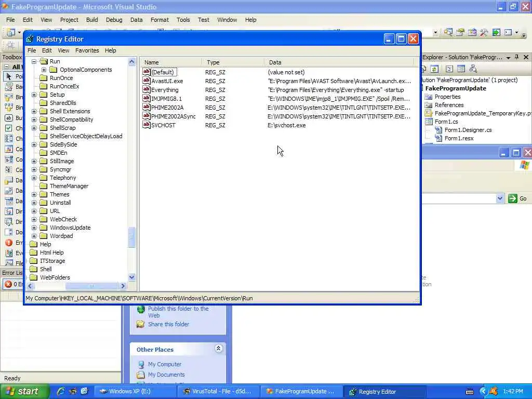Screen dimensions: 532x399
Task: Sort registry values by Data column
Action: click(339, 62)
